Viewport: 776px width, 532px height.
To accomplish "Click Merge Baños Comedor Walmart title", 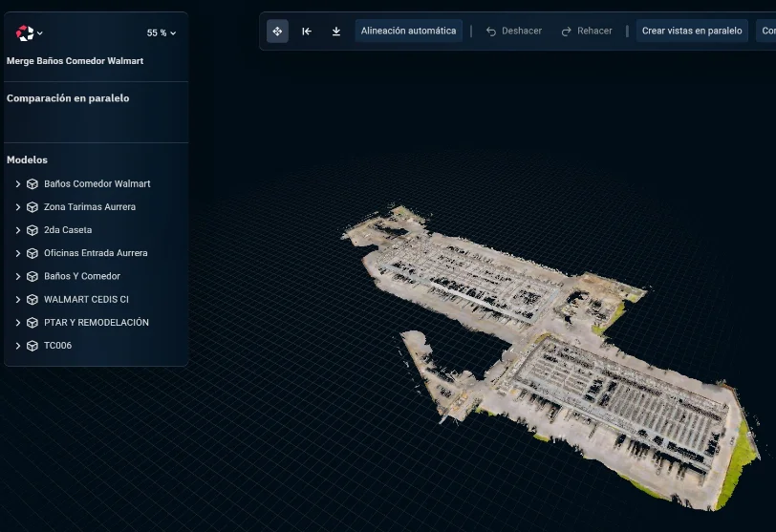I will [75, 61].
